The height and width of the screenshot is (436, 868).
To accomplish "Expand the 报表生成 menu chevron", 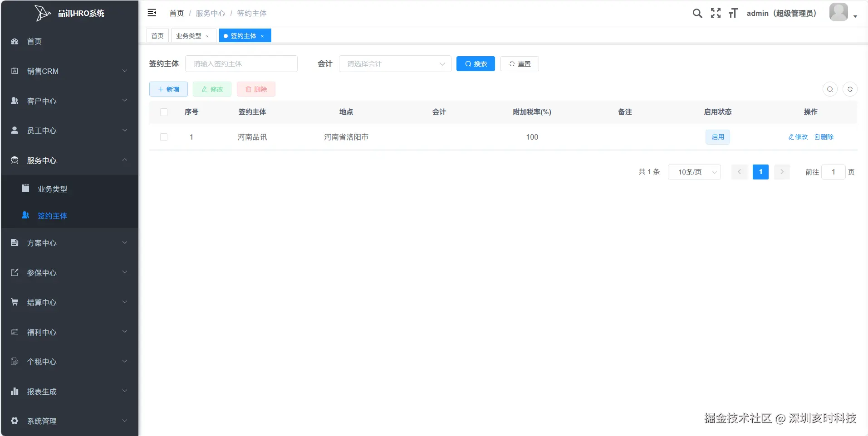I will click(125, 391).
